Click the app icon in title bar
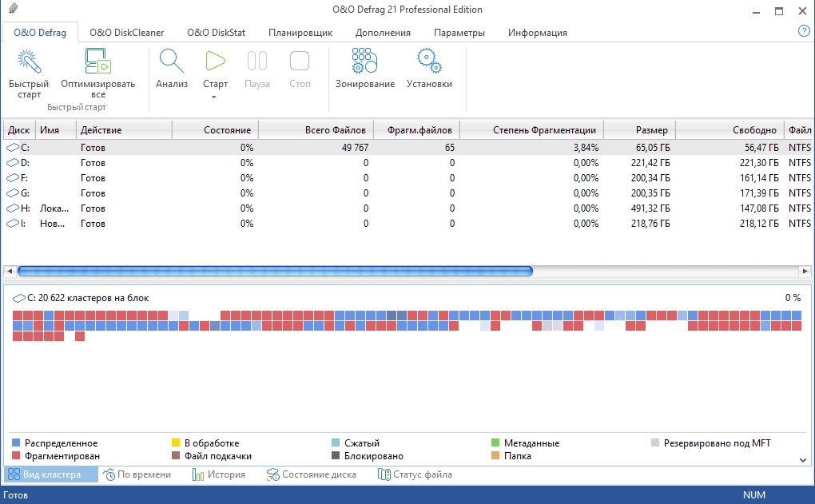 pyautogui.click(x=14, y=8)
